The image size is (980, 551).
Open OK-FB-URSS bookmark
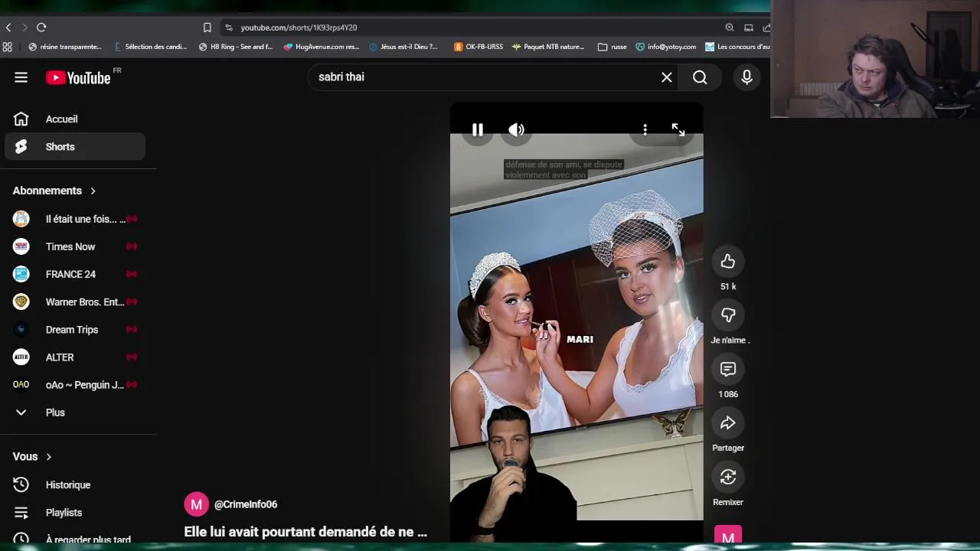pos(479,47)
